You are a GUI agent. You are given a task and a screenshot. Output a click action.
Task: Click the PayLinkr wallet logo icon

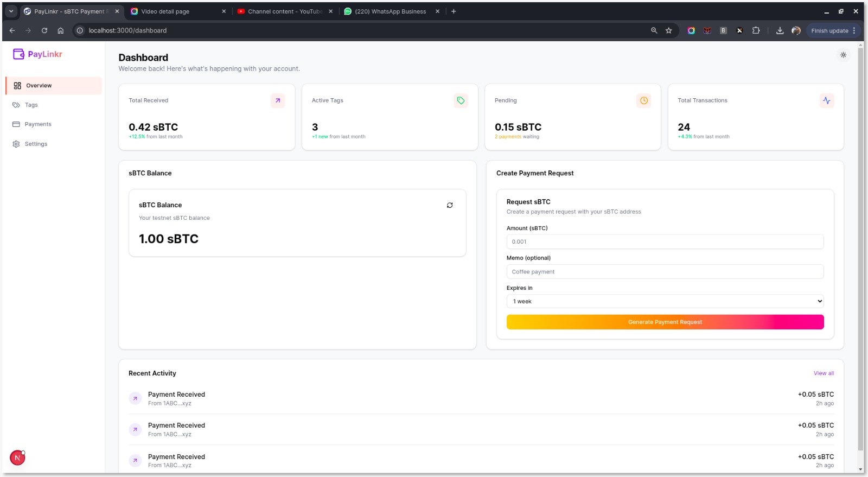coord(18,54)
